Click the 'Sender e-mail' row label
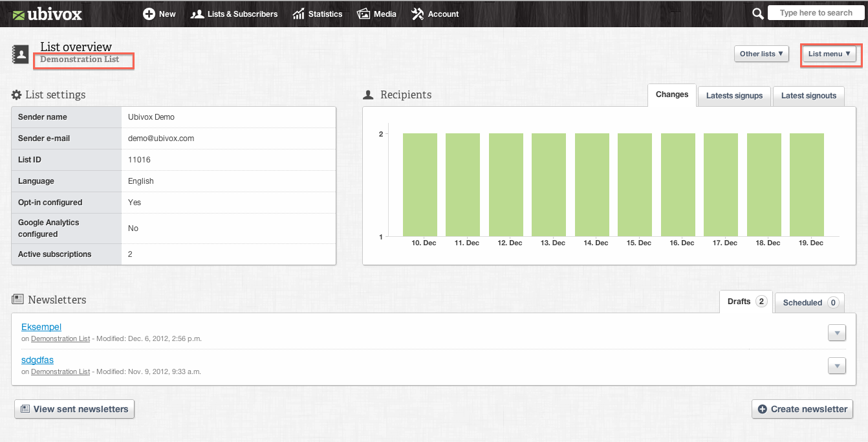Viewport: 868px width, 442px height. pyautogui.click(x=44, y=138)
